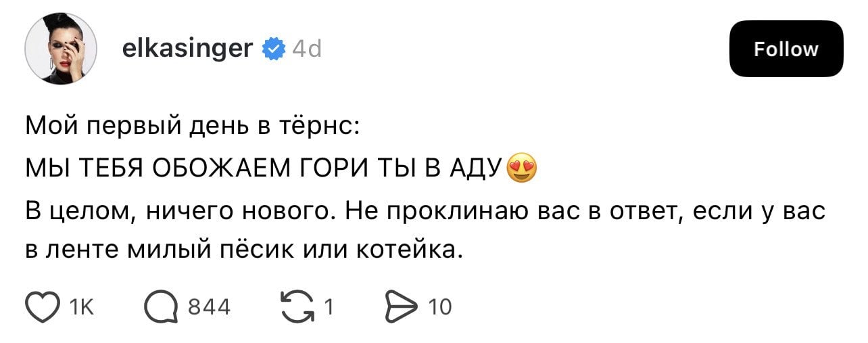Open the elkasinger username link
The image size is (868, 343).
[189, 49]
